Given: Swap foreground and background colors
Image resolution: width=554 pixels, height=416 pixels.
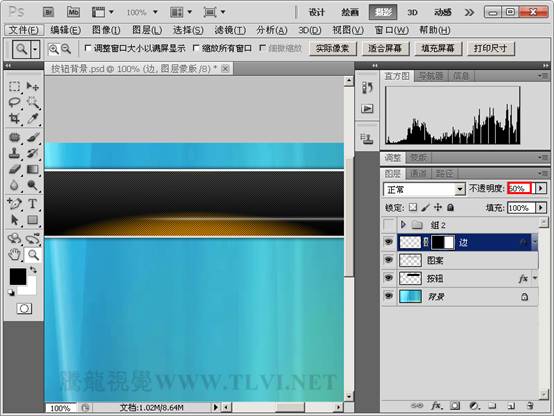Looking at the screenshot, I should (33, 270).
